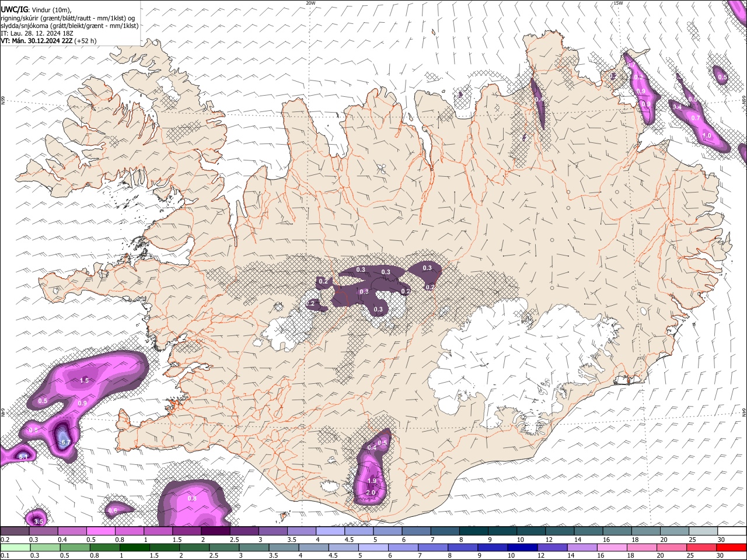Image resolution: width=747 pixels, height=560 pixels.
Task: Pick upper legend swatch between 6 and 7
Action: [x=416, y=531]
